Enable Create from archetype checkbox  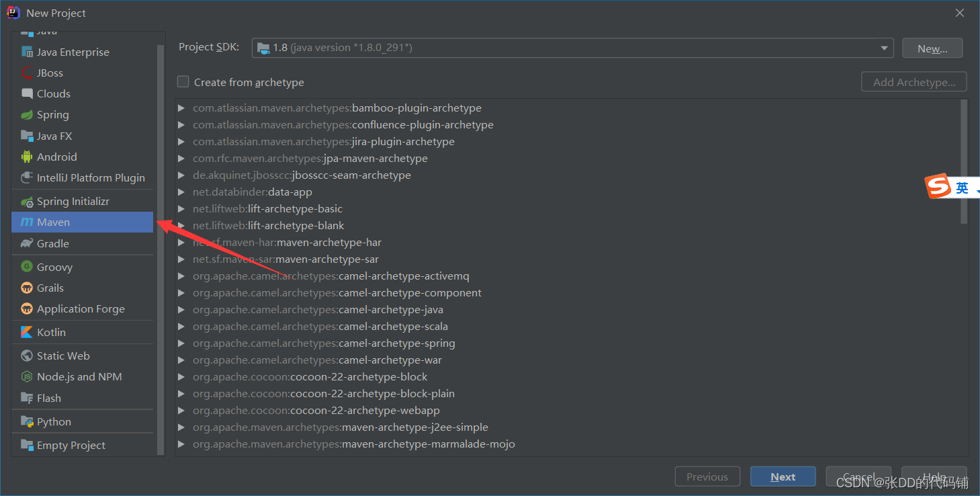(183, 82)
